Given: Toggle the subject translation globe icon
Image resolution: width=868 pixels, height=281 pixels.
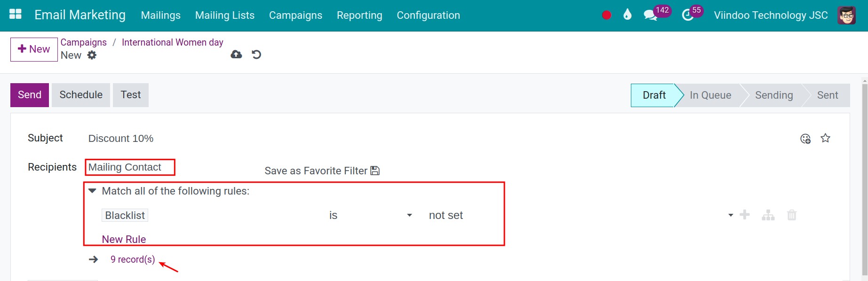Looking at the screenshot, I should pos(805,139).
